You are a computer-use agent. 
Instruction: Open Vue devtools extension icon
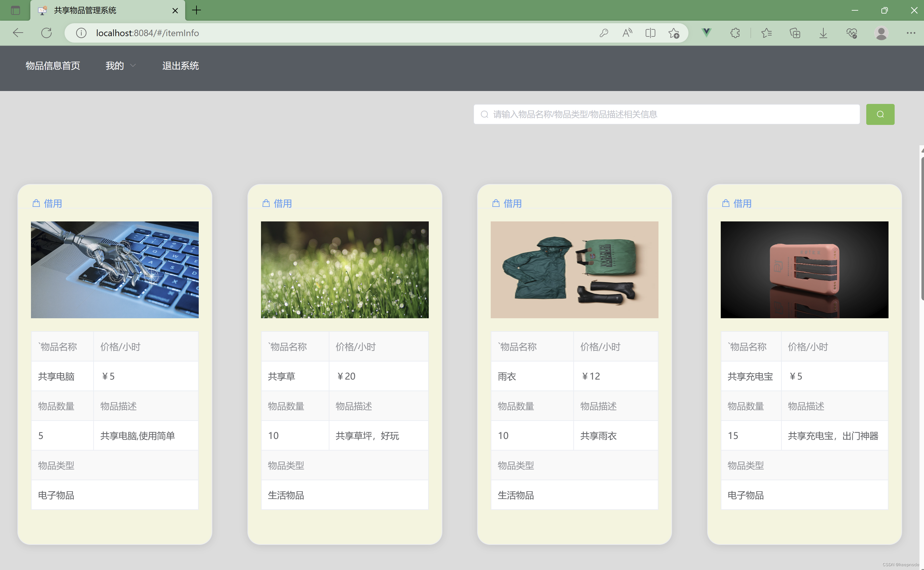707,32
